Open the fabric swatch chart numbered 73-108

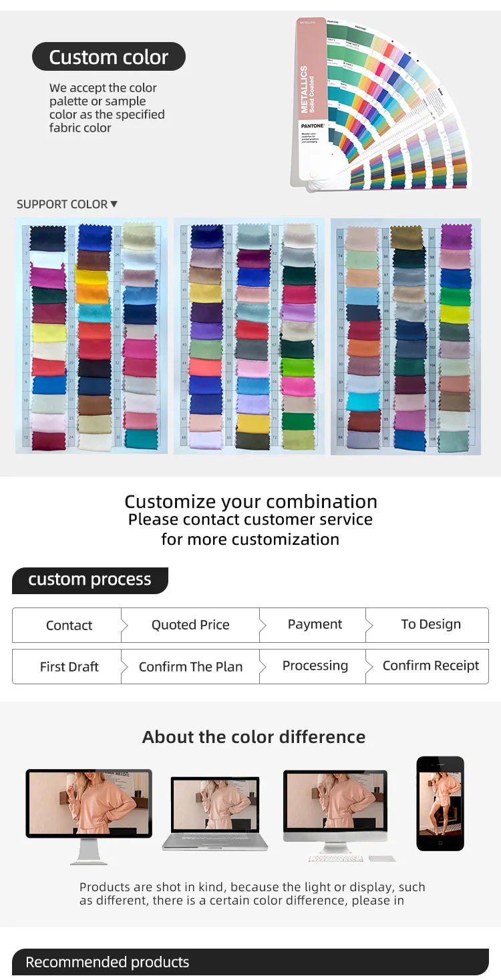pyautogui.click(x=405, y=336)
